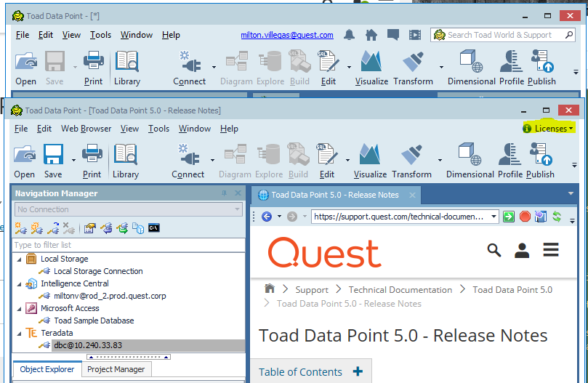Click the Library icon in the front window

126,154
